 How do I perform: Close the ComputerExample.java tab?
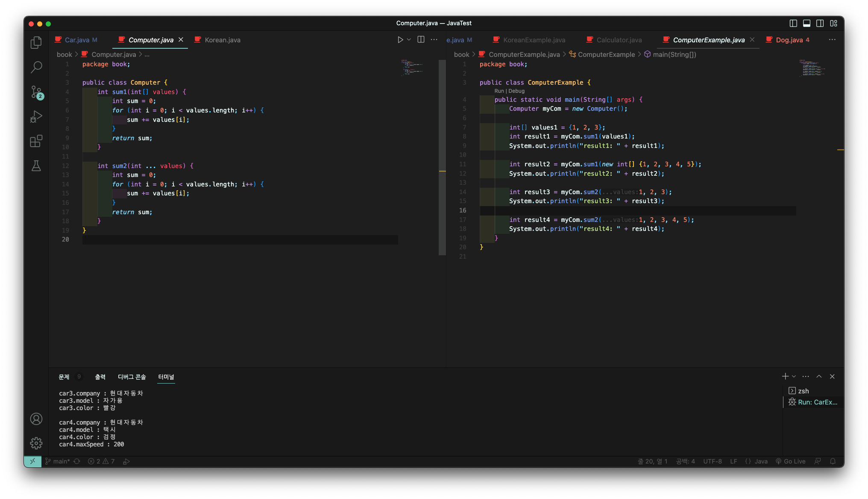752,40
